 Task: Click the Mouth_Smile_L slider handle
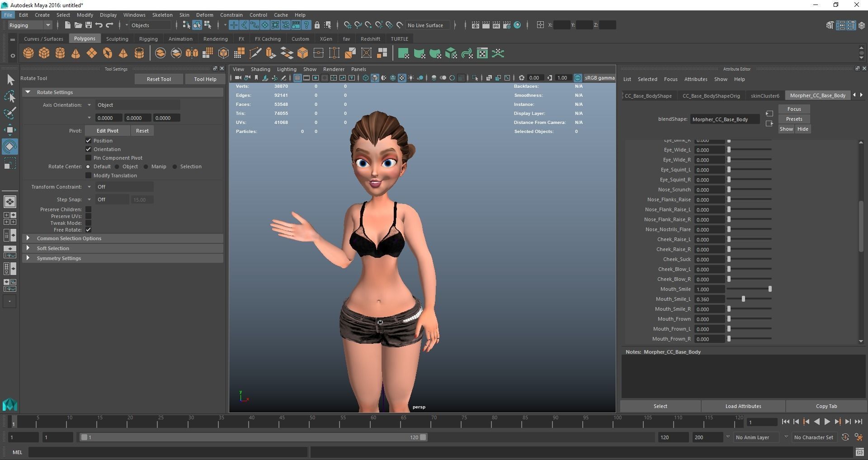(743, 299)
